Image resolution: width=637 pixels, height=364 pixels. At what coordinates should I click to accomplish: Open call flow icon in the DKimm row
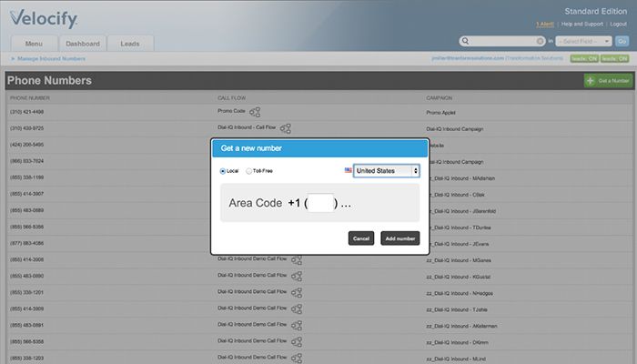[297, 342]
